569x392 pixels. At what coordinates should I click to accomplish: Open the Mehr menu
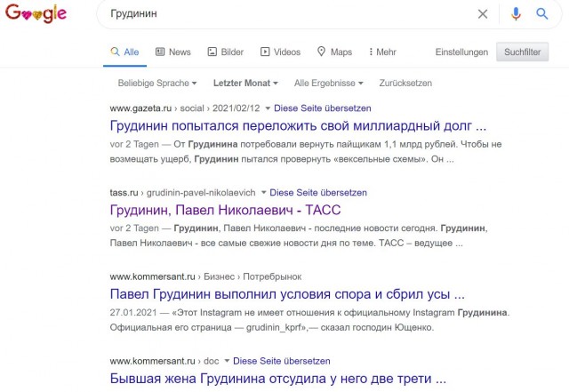[x=382, y=52]
